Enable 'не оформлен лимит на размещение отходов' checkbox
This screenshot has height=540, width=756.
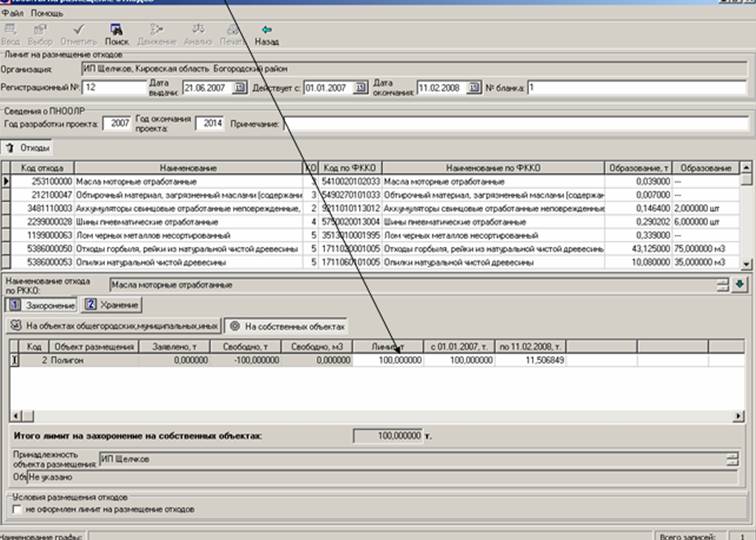tap(16, 509)
